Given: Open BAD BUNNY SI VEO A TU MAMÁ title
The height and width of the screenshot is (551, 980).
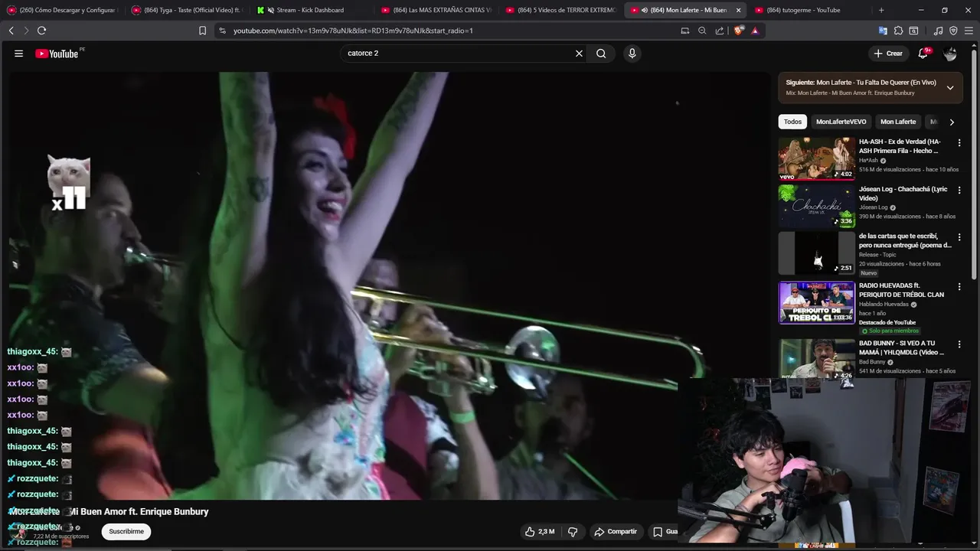Looking at the screenshot, I should click(x=901, y=347).
